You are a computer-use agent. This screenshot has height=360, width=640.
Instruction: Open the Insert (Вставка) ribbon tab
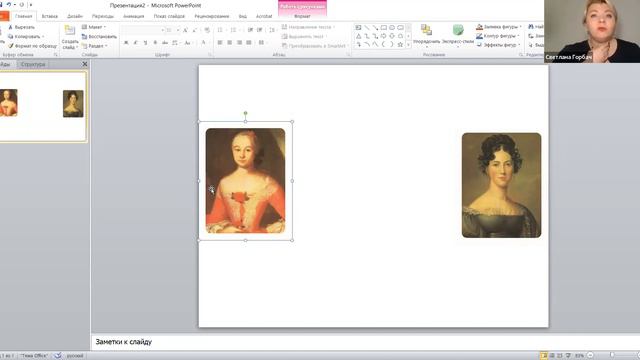(x=49, y=16)
